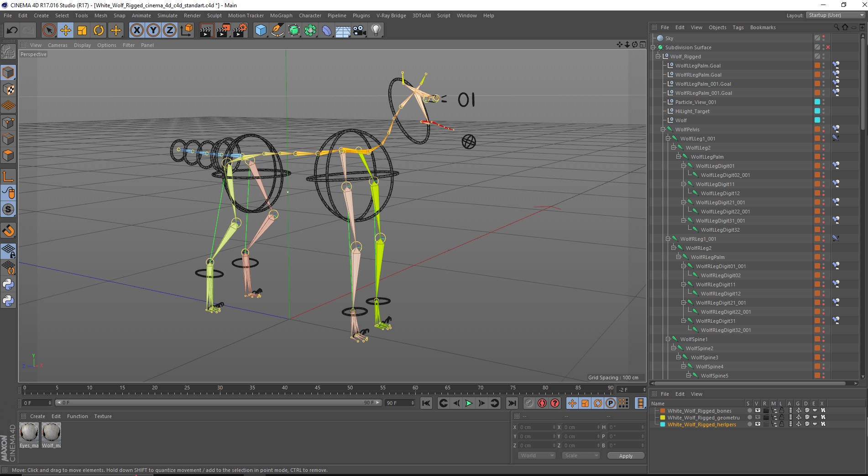868x476 pixels.
Task: Click the Bend deformer icon
Action: point(327,31)
